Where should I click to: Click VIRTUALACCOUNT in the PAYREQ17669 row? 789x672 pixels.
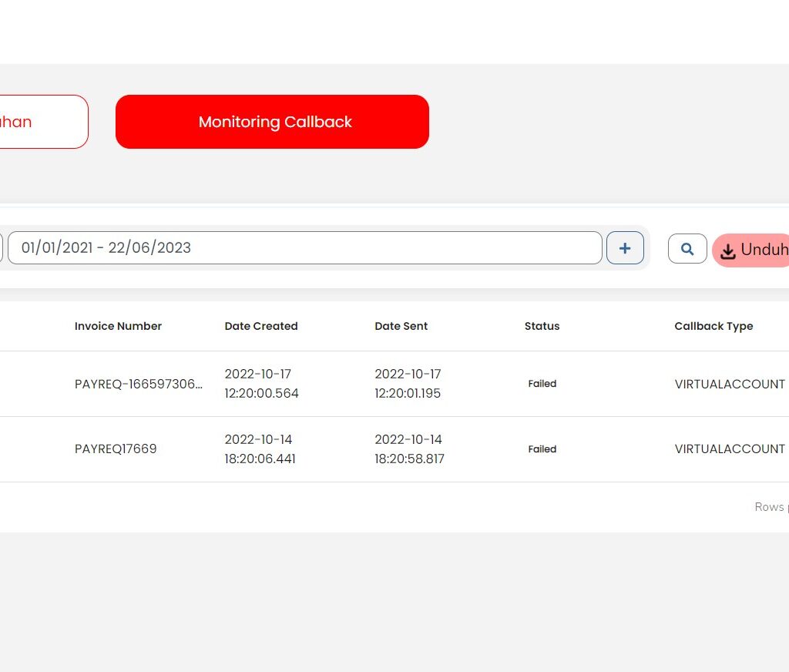point(730,449)
